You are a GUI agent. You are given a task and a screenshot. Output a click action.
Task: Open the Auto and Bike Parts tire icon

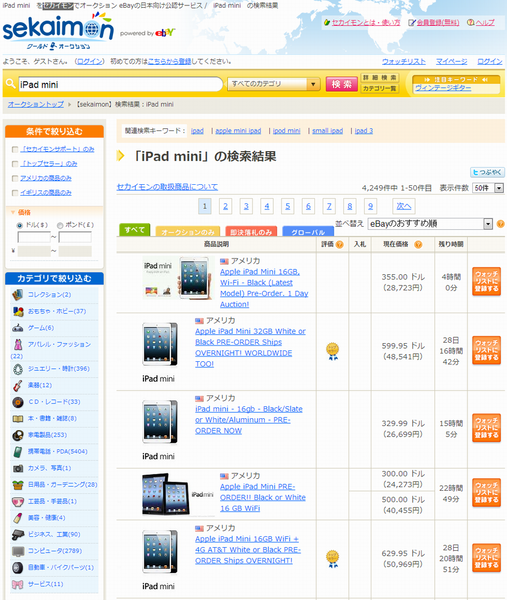coord(18,567)
